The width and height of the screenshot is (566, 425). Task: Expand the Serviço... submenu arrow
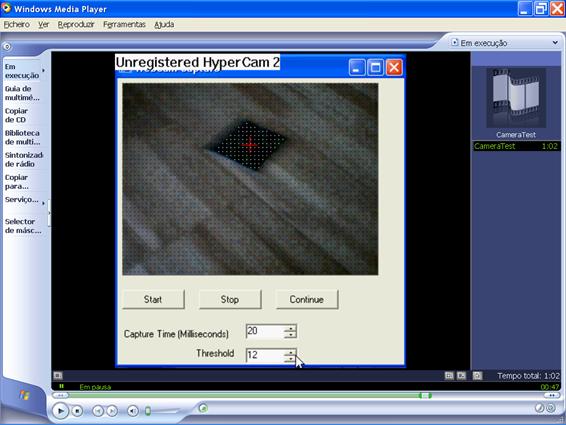coord(44,203)
